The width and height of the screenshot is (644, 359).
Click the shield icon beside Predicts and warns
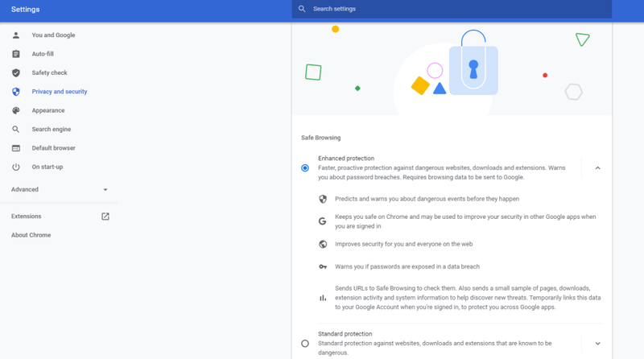coord(323,199)
